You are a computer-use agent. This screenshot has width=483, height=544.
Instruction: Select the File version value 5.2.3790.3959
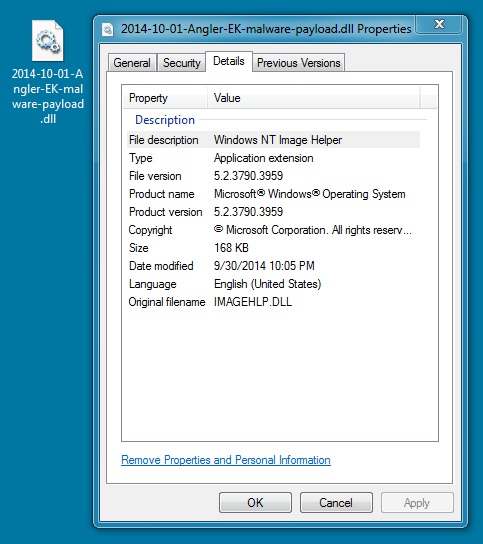pos(248,176)
